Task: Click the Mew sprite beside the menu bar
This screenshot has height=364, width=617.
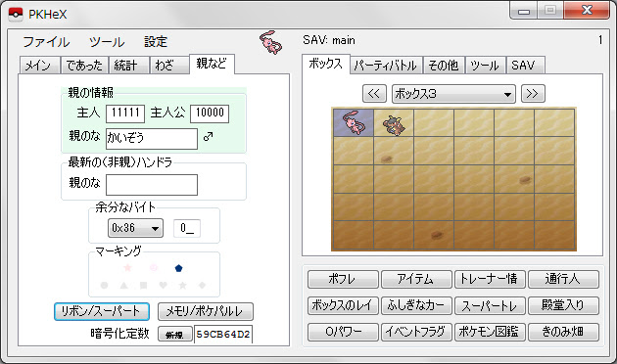Action: (270, 42)
